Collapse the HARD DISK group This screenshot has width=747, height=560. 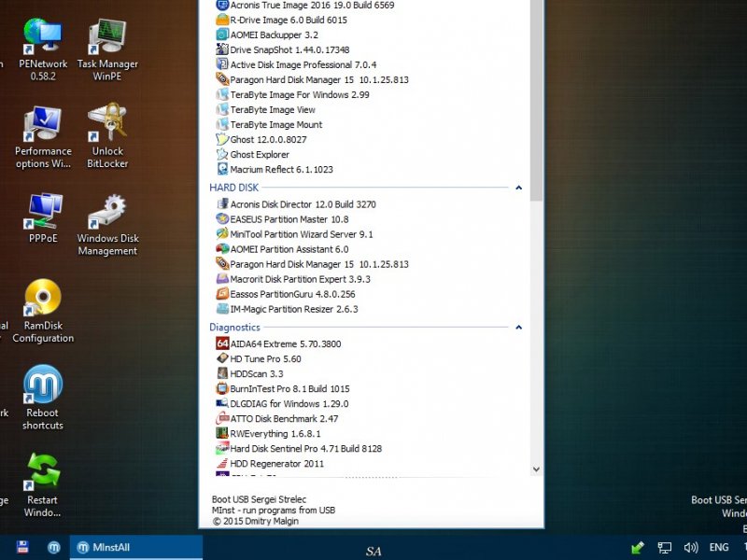click(x=519, y=188)
